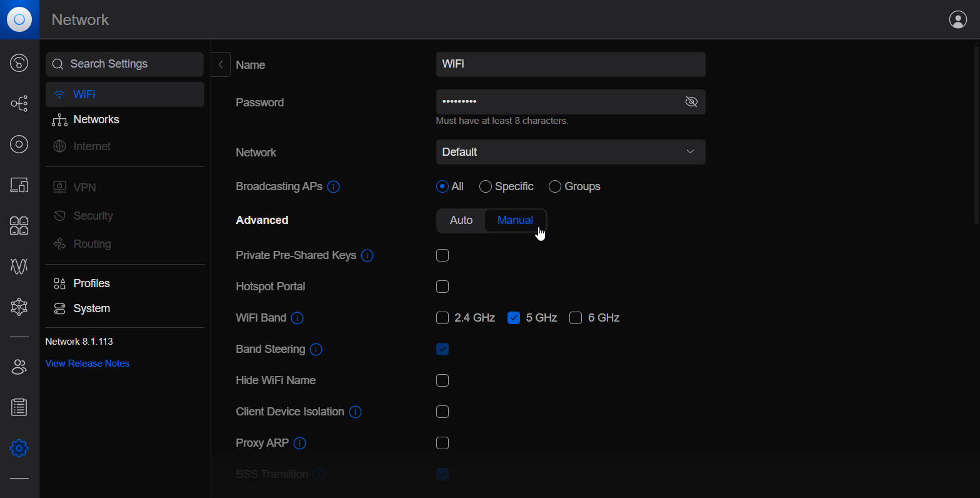The width and height of the screenshot is (980, 498).
Task: Click the Search Settings field
Action: click(125, 64)
